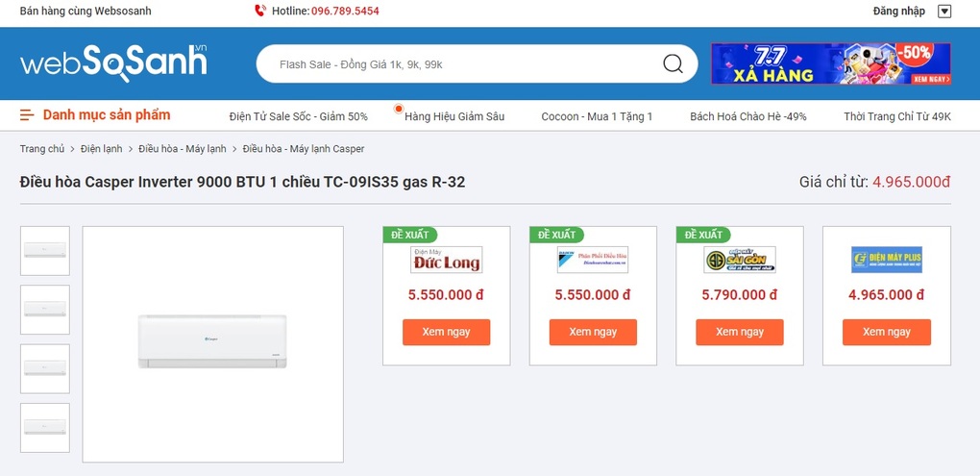Select the first product thumbnail
The height and width of the screenshot is (476, 980).
click(45, 251)
